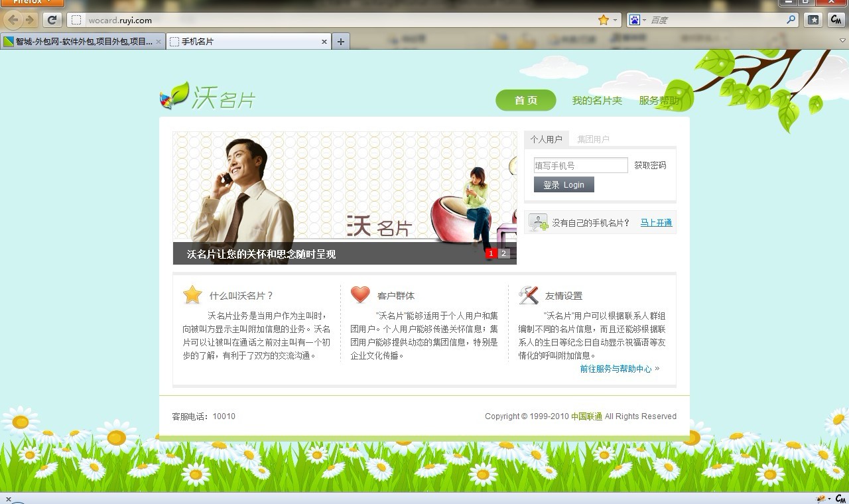Click the browser Forward arrow button
This screenshot has width=849, height=504.
(x=29, y=20)
